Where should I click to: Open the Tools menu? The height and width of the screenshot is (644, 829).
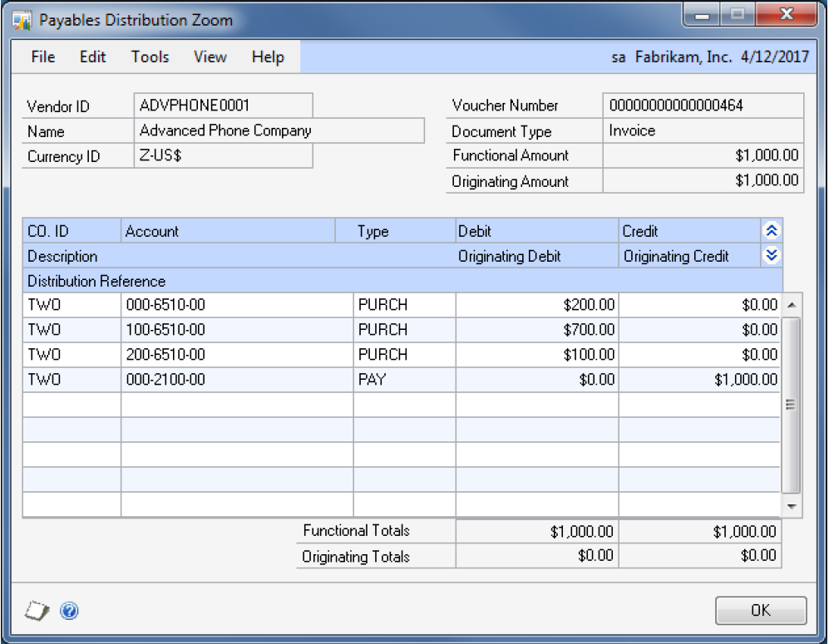(x=150, y=57)
